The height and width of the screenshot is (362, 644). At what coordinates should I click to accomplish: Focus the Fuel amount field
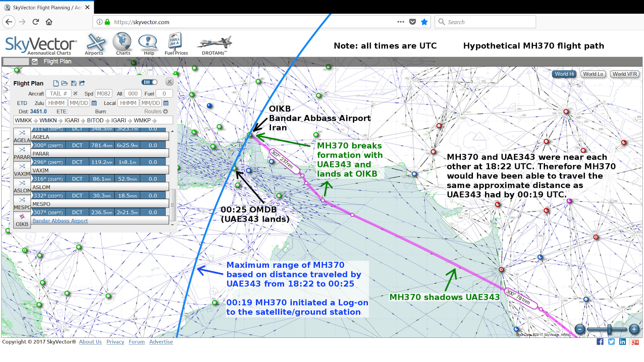click(164, 94)
